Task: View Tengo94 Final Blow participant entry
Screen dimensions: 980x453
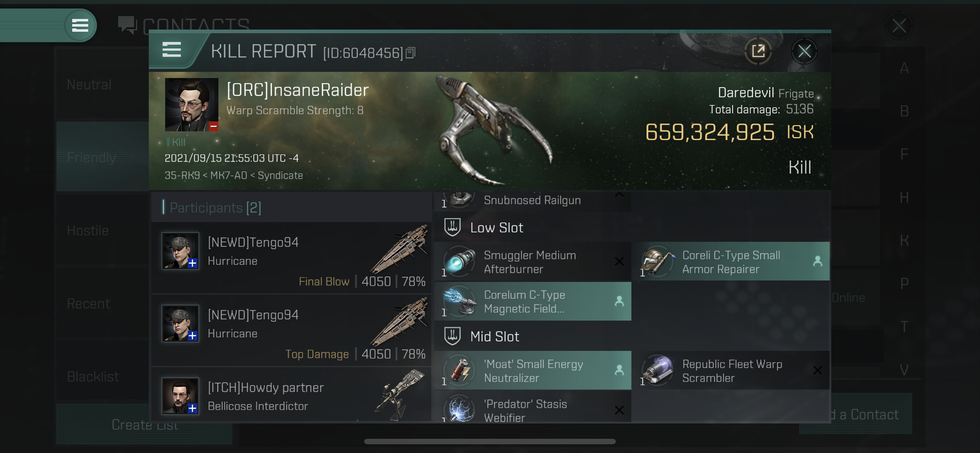Action: click(291, 258)
